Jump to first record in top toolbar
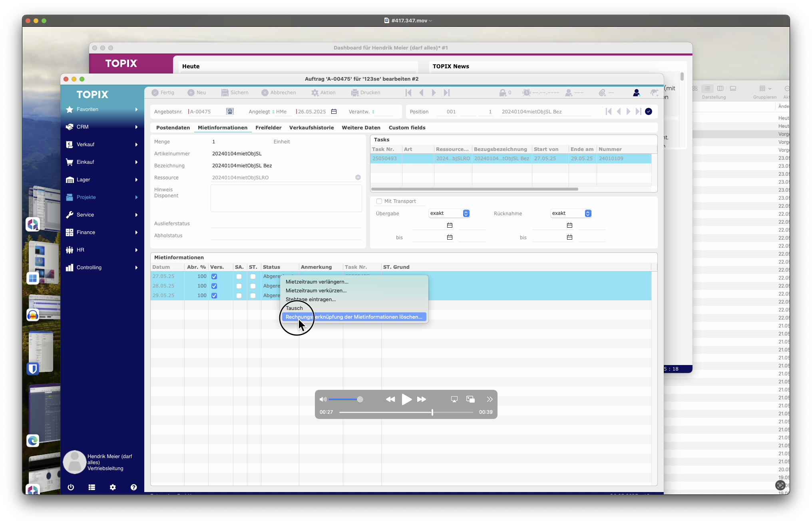Screen dimensions: 812x524 (408, 93)
